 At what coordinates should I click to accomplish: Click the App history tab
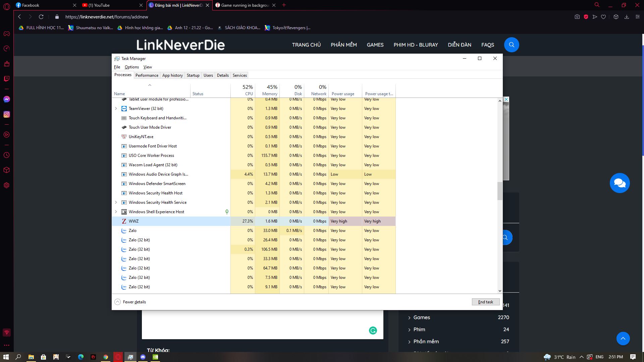click(172, 75)
